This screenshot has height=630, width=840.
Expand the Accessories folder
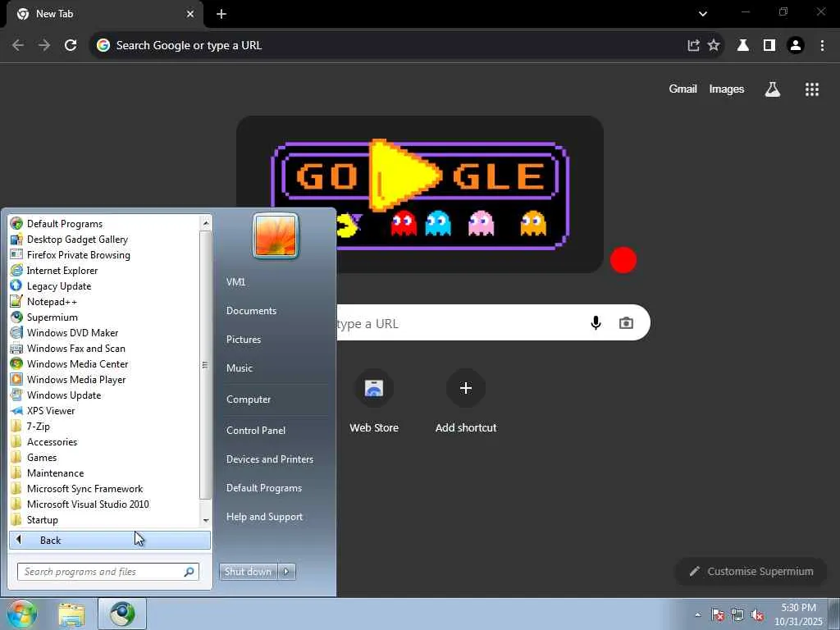(104, 441)
